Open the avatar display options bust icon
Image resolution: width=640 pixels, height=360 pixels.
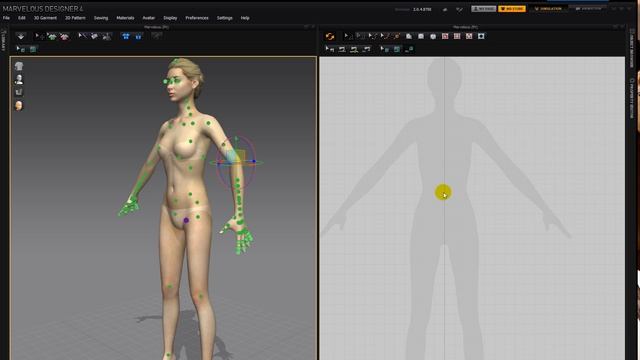[x=19, y=79]
